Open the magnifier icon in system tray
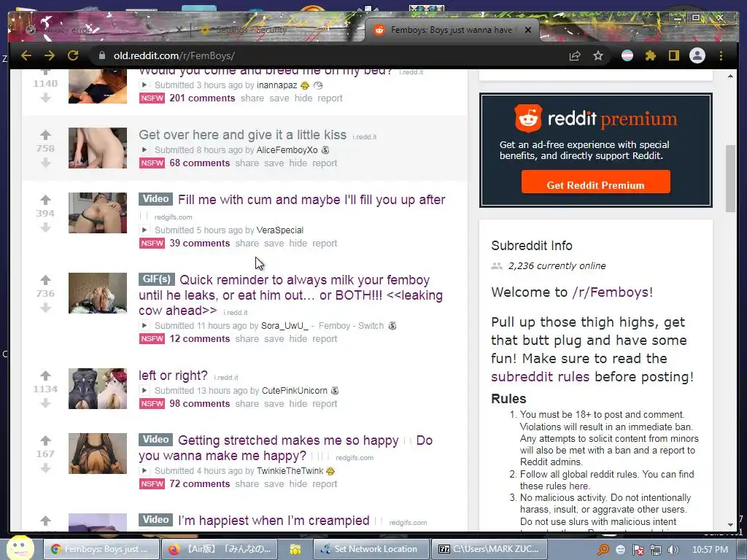This screenshot has height=560, width=747. pyautogui.click(x=603, y=550)
